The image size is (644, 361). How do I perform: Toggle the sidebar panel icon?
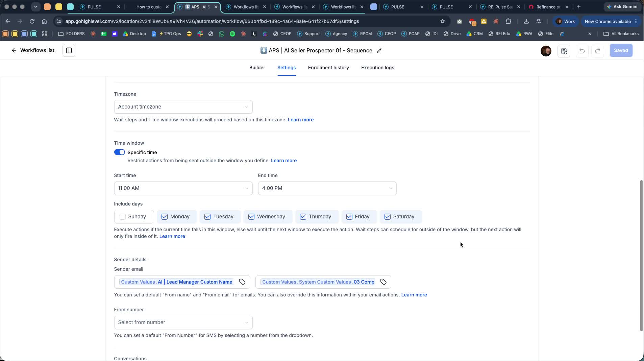(69, 50)
